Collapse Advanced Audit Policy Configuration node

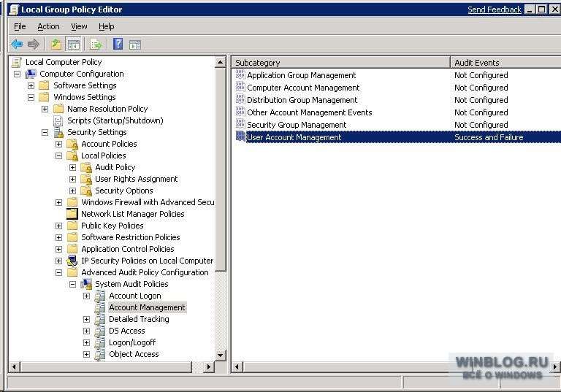(x=58, y=272)
